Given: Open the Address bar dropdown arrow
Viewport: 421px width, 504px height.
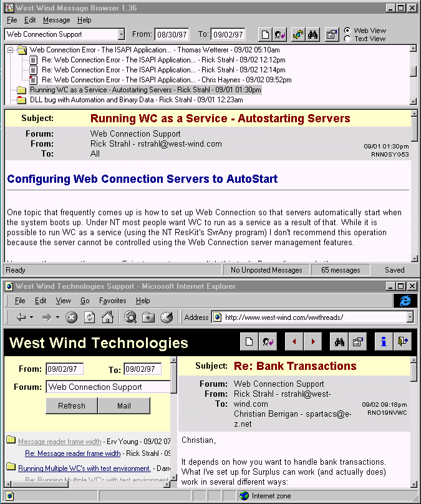Looking at the screenshot, I should point(410,317).
